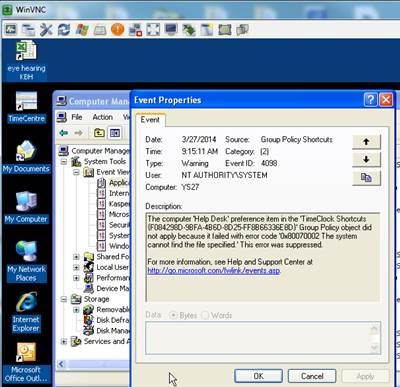Click the stacked windows icon in VNC toolbar

(28, 30)
